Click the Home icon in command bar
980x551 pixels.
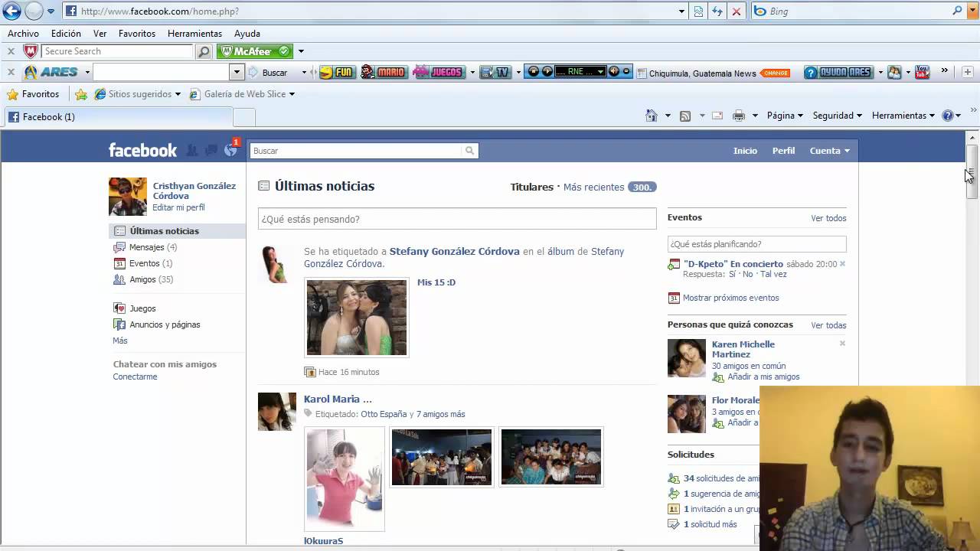click(652, 116)
